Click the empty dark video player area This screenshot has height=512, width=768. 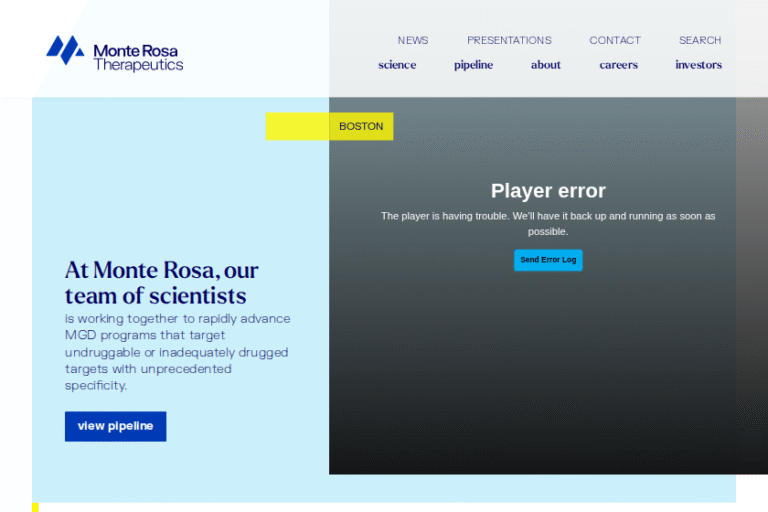(548, 380)
